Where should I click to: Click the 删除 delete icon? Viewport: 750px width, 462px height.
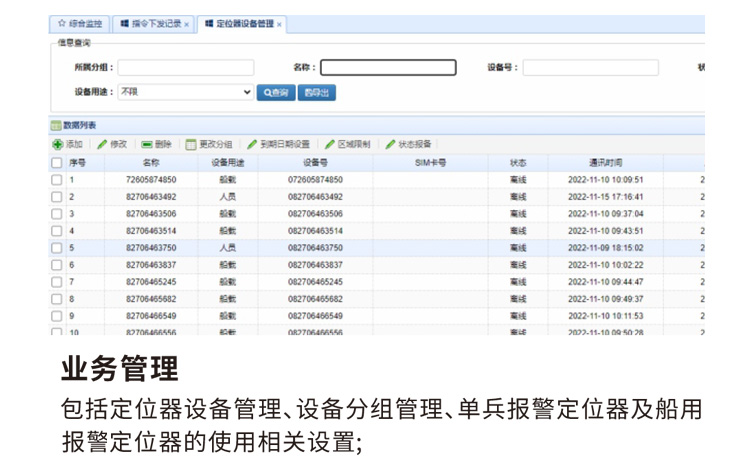coord(147,144)
